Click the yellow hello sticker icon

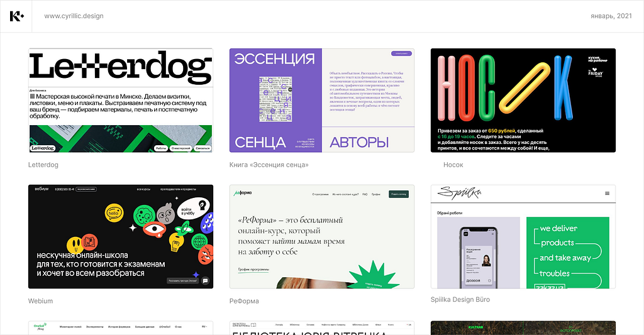114,212
